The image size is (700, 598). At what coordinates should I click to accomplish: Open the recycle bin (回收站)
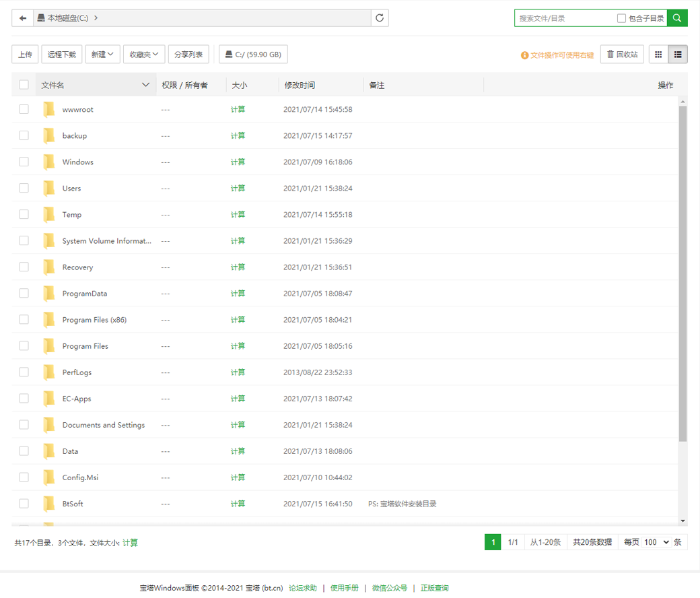tap(623, 55)
